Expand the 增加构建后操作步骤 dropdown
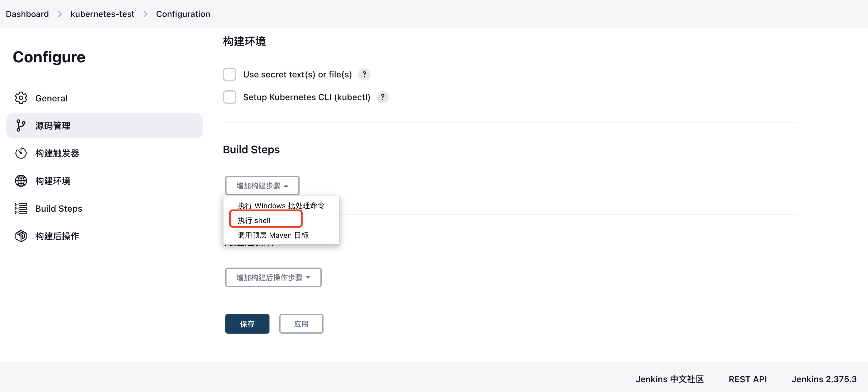 click(273, 277)
